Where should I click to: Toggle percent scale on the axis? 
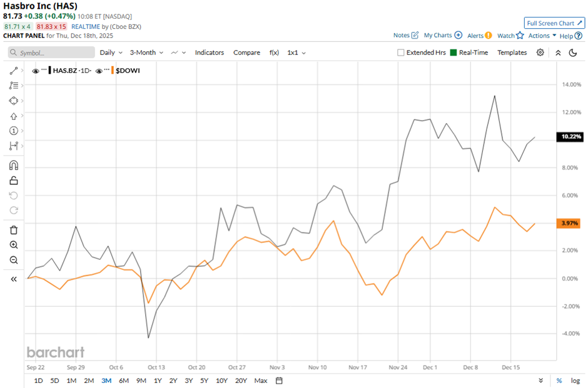(559, 381)
